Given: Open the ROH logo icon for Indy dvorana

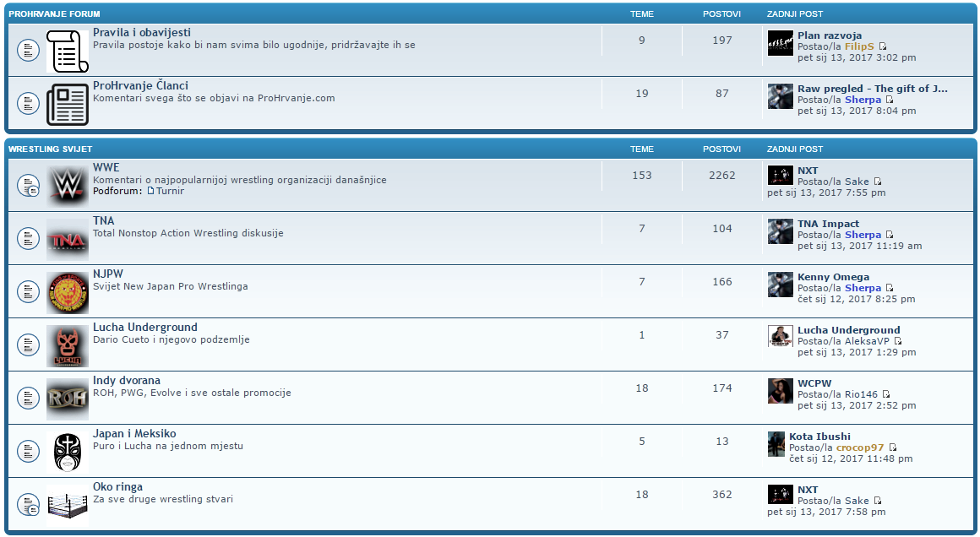Looking at the screenshot, I should click(x=68, y=399).
